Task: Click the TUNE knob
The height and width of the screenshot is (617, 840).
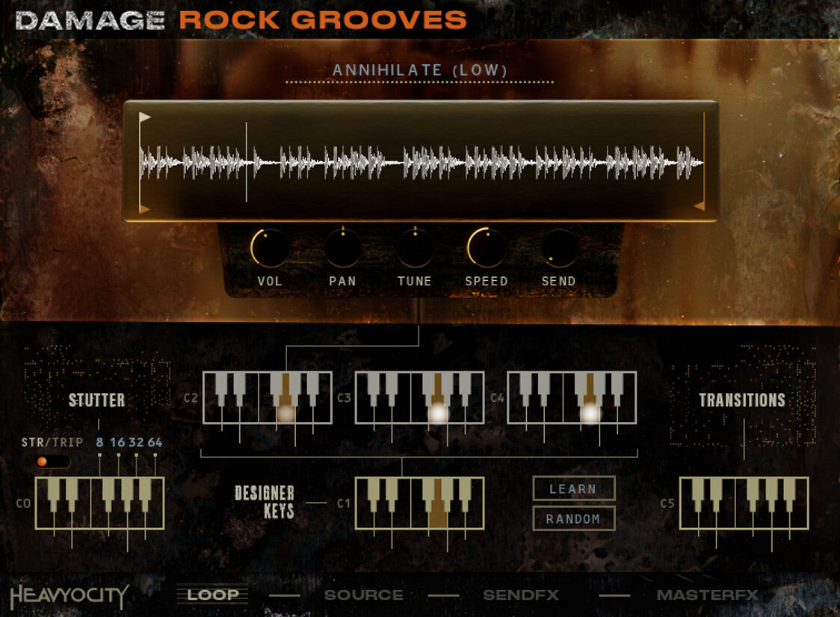Action: [415, 248]
